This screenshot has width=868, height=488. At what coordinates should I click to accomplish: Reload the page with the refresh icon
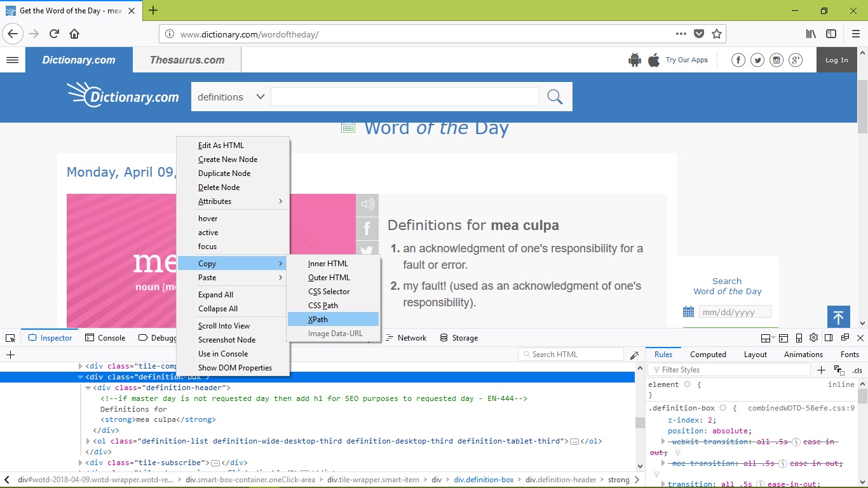coord(55,34)
